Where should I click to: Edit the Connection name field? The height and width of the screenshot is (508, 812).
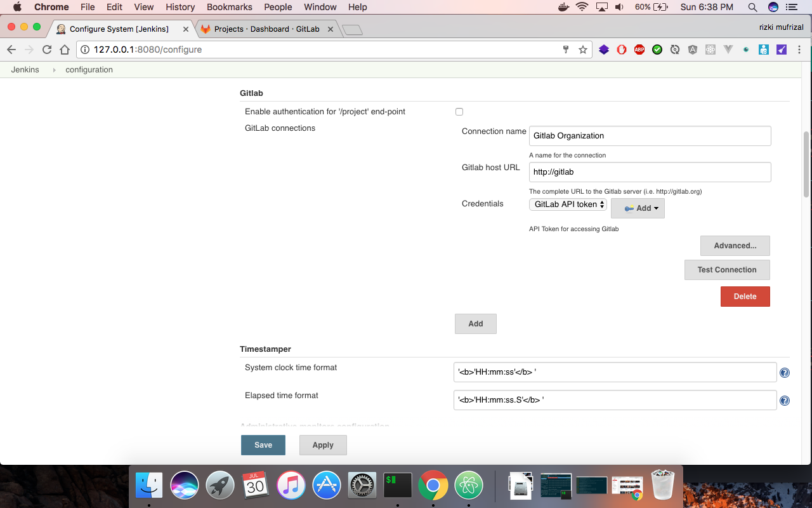pos(650,136)
